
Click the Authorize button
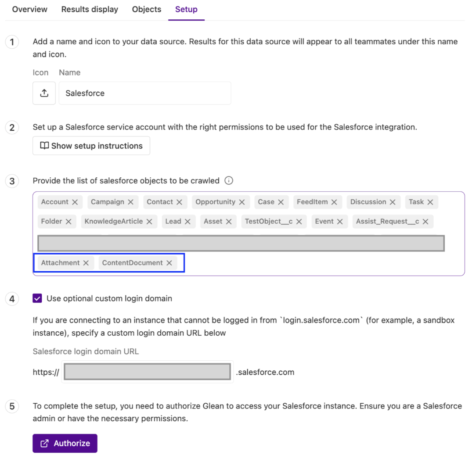pyautogui.click(x=65, y=443)
